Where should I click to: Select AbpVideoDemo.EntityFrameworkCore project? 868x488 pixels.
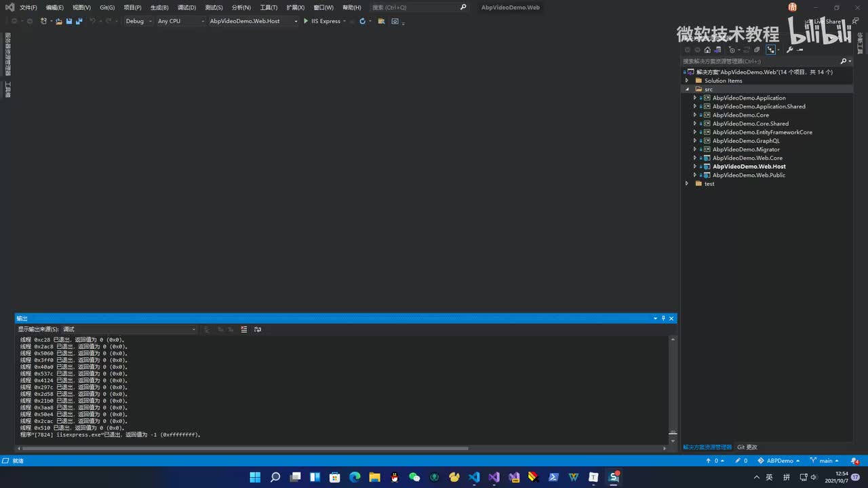762,132
